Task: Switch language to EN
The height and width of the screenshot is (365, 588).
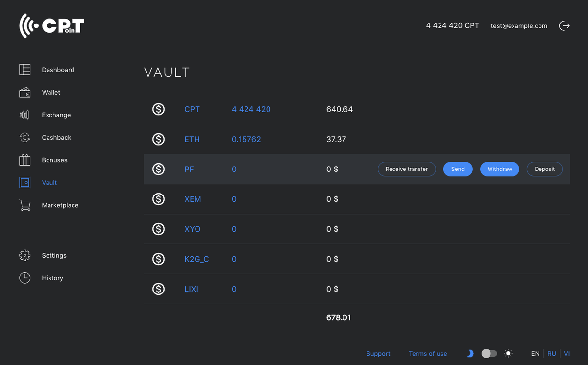Action: [x=536, y=353]
